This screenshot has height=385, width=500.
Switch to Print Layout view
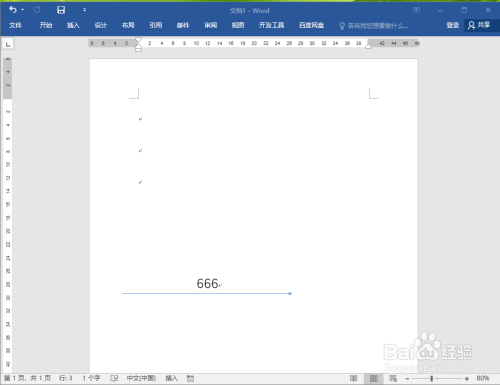tap(374, 378)
